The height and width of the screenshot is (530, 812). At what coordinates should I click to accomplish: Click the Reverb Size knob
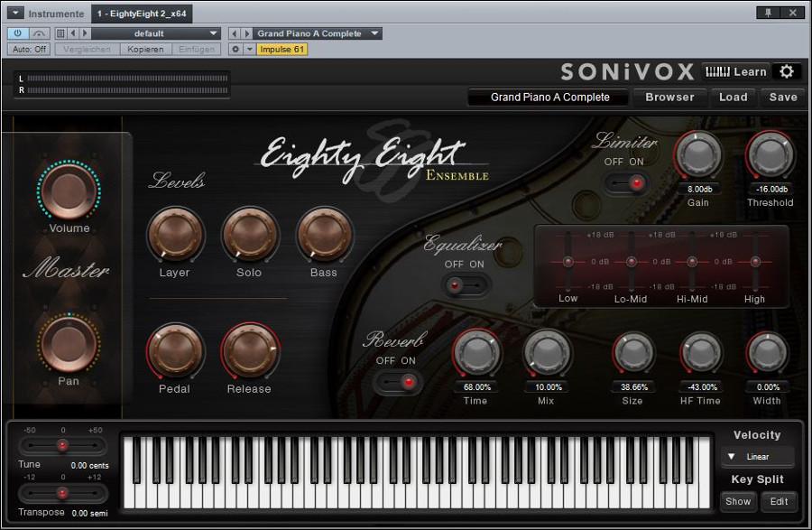[633, 353]
